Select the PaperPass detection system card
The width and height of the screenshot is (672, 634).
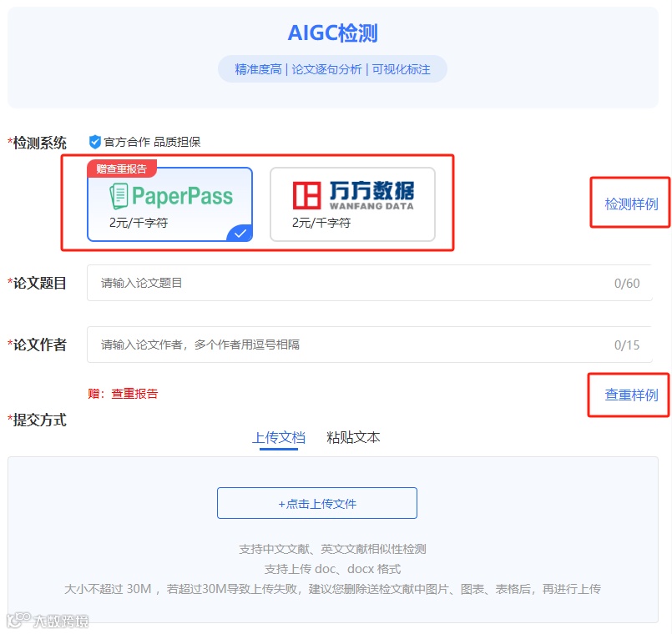(x=169, y=204)
